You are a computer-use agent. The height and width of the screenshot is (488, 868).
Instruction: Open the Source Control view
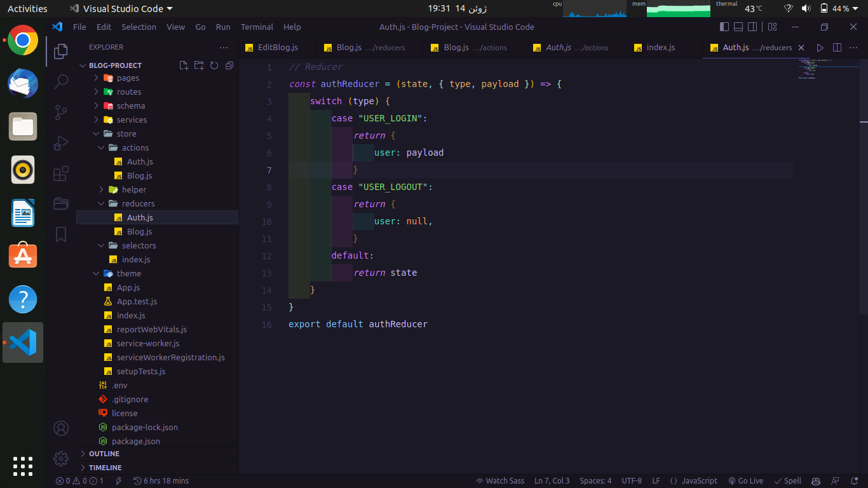(x=61, y=112)
